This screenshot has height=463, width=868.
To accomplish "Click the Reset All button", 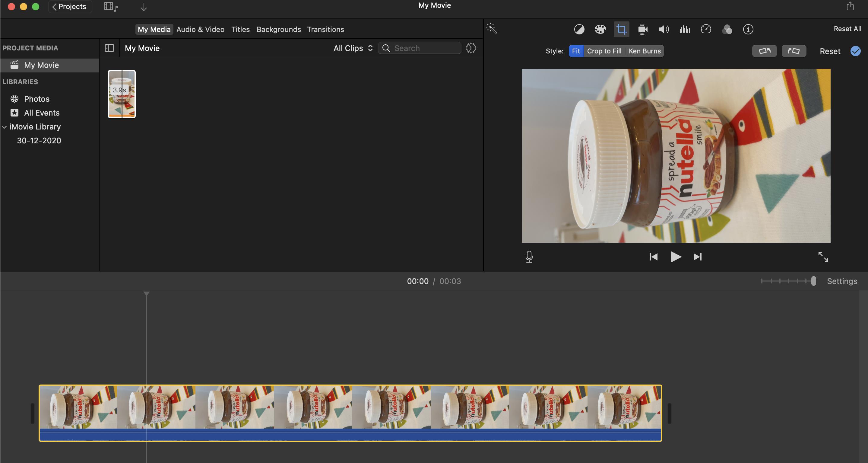I will click(x=847, y=29).
